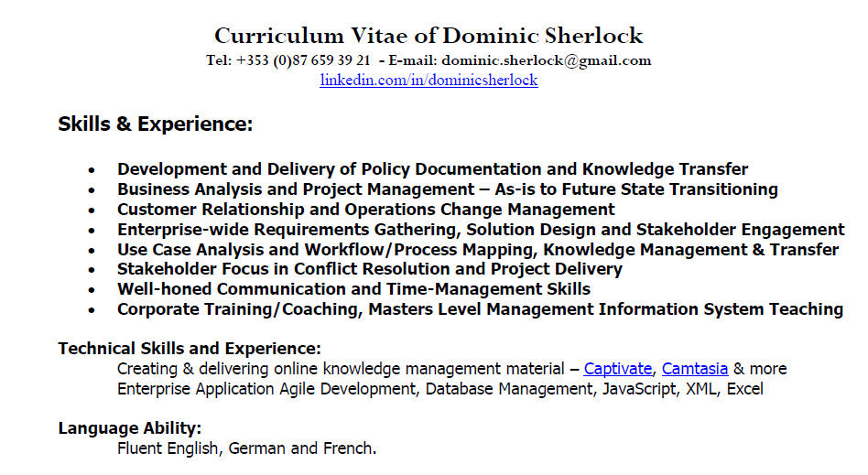Click the Corporate Training/Coaching bullet line
This screenshot has height=475, width=868.
(x=480, y=309)
